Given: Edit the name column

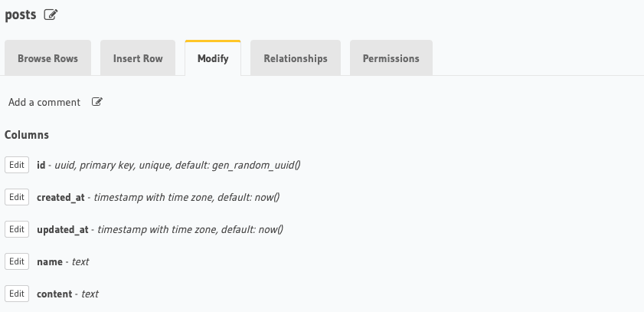Looking at the screenshot, I should coord(17,261).
